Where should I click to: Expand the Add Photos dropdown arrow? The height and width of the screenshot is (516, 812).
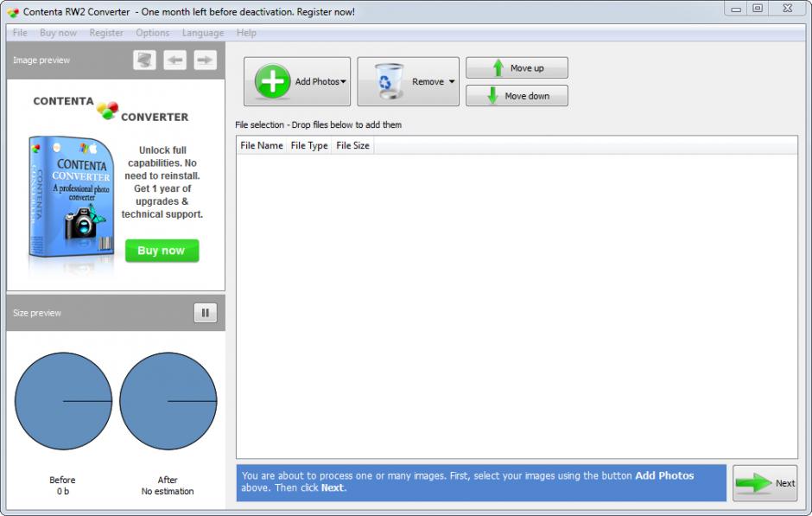click(x=343, y=82)
